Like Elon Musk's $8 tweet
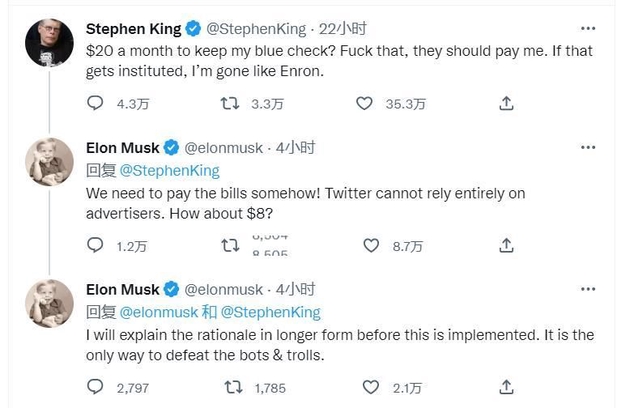Viewport: 630px width, 408px height. pos(371,245)
